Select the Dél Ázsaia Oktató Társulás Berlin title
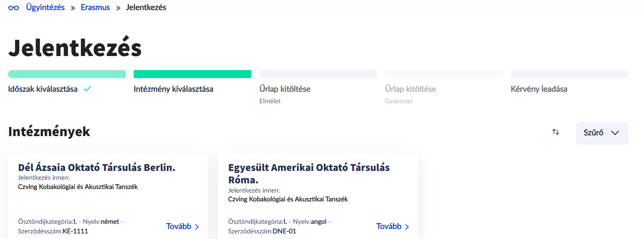This screenshot has width=644, height=239. 96,167
